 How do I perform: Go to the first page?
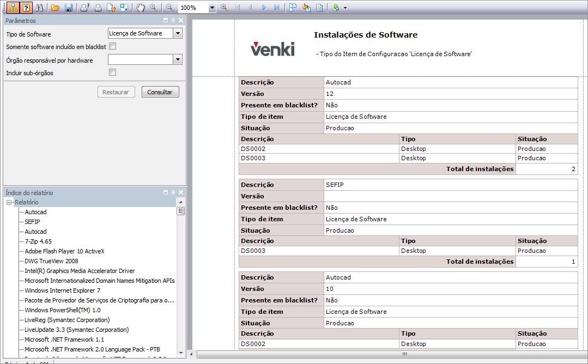[x=238, y=8]
